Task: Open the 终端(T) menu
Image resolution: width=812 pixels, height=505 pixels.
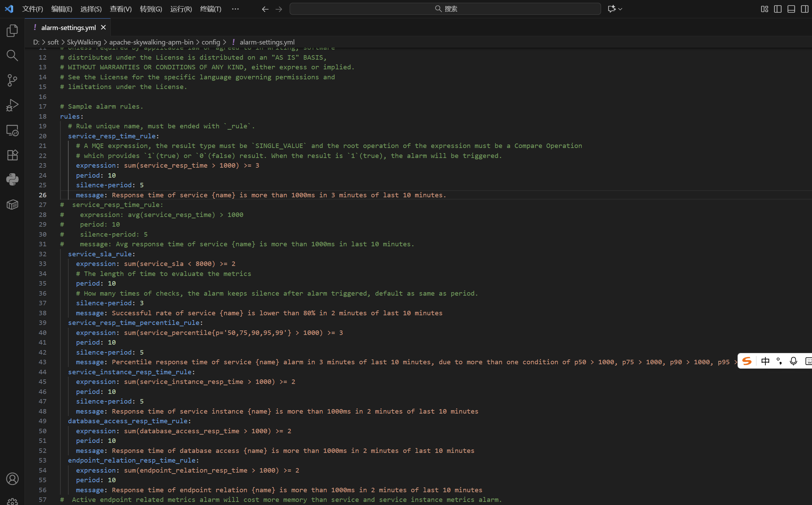Action: (211, 9)
